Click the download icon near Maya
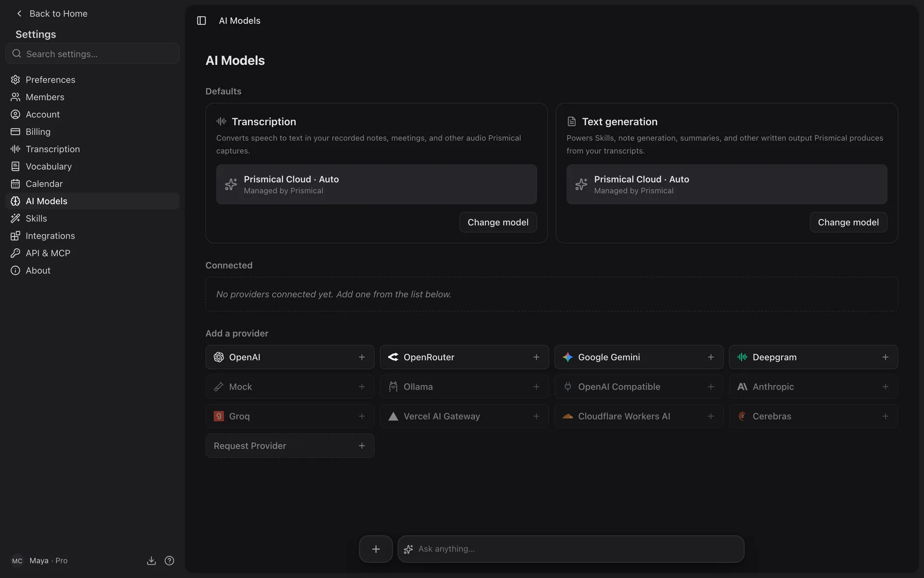This screenshot has width=924, height=578. 151,561
